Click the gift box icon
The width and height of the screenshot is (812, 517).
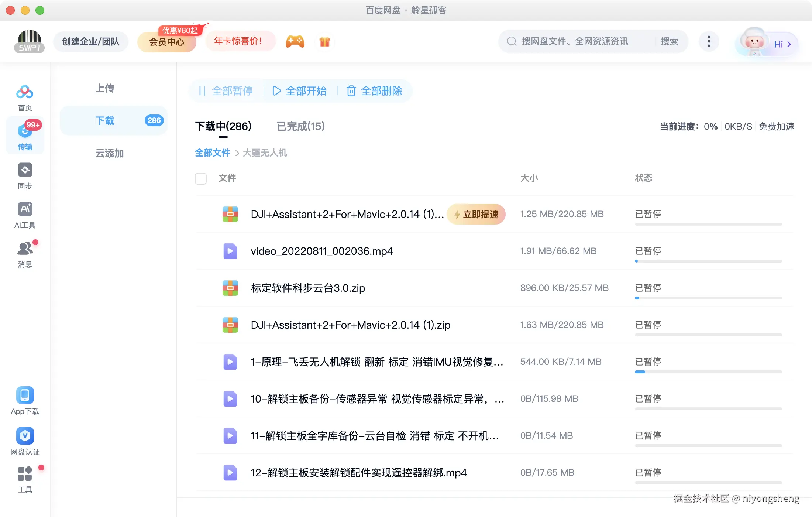(x=324, y=41)
